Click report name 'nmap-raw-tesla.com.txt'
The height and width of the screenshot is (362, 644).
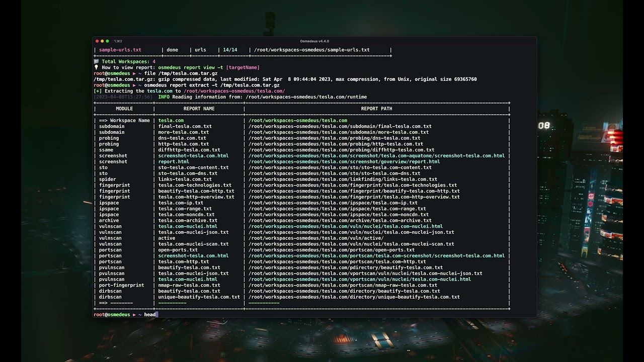[x=189, y=285]
